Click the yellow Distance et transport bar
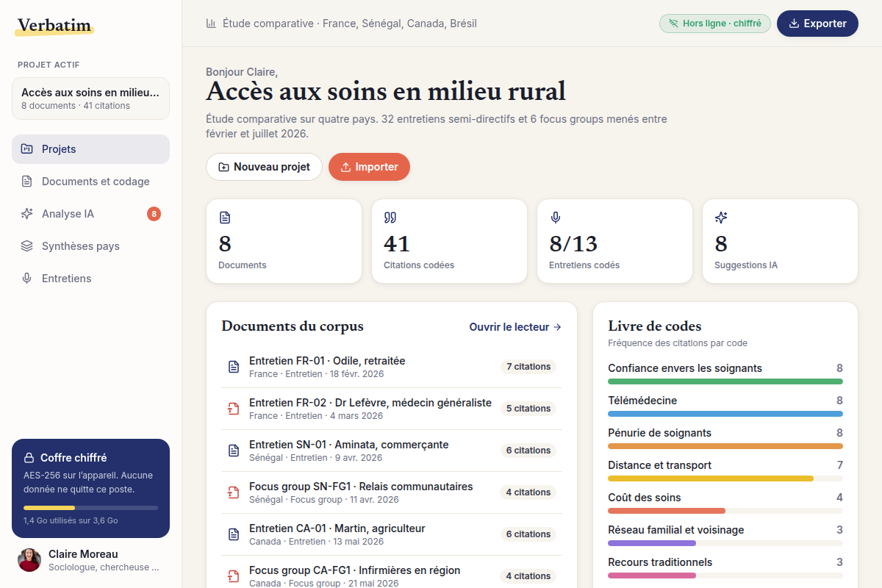This screenshot has width=882, height=588. click(711, 478)
